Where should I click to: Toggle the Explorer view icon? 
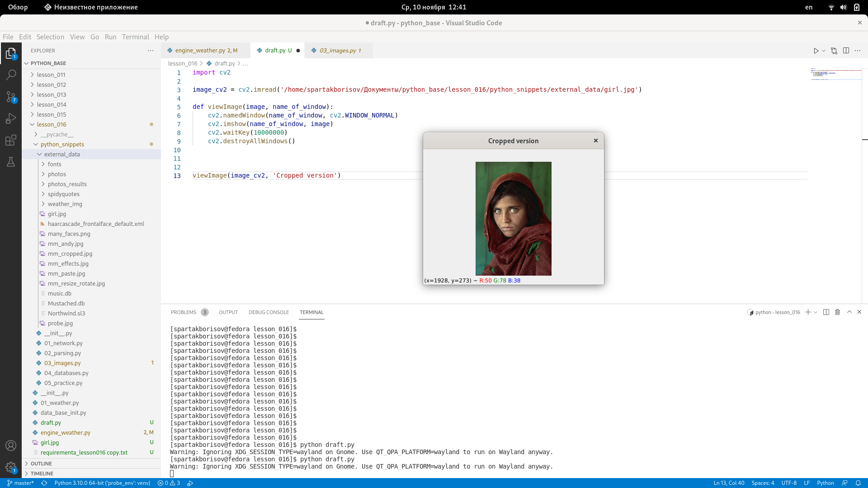click(x=11, y=53)
